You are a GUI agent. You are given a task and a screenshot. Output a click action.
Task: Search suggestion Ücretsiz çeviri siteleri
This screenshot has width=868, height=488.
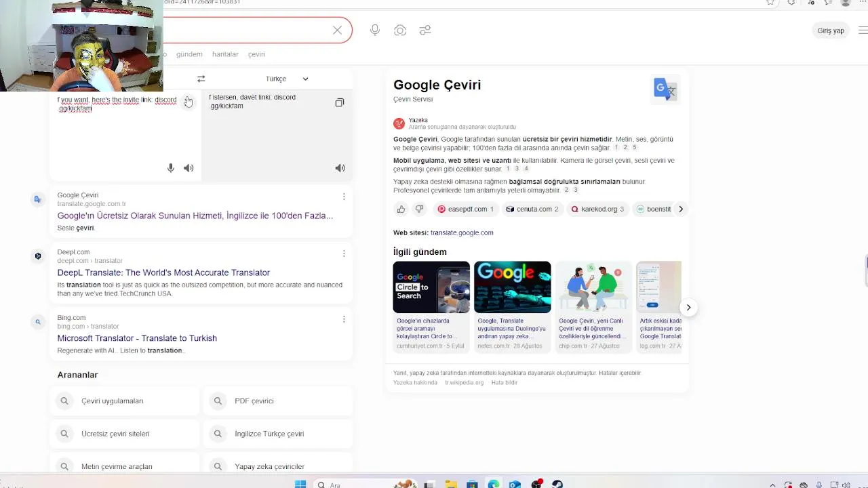coord(125,434)
